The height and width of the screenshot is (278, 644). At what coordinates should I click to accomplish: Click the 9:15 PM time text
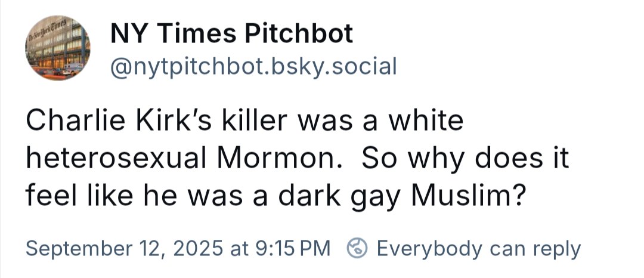point(293,248)
